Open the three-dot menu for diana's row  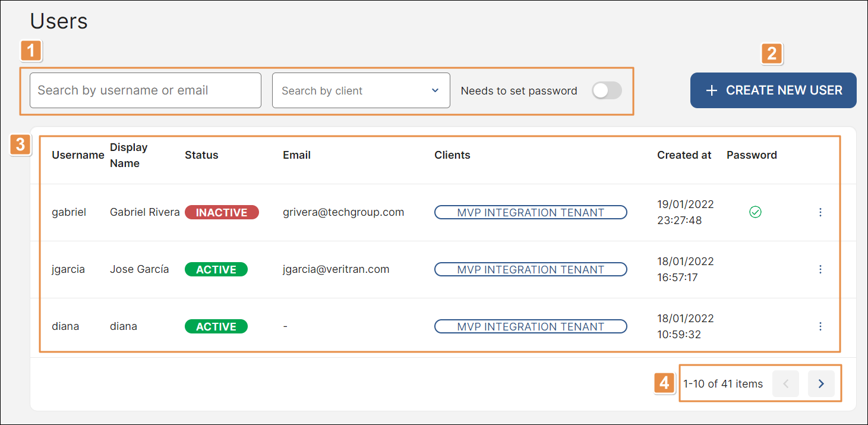(820, 326)
